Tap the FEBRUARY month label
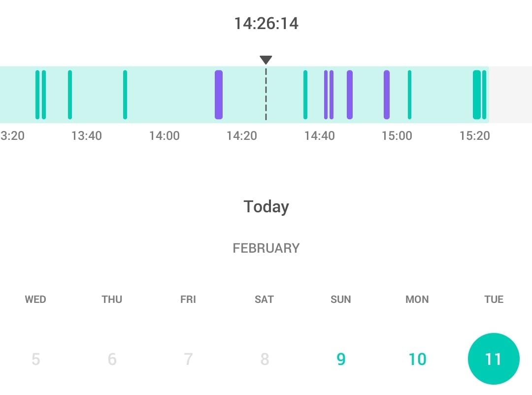 pyautogui.click(x=266, y=248)
